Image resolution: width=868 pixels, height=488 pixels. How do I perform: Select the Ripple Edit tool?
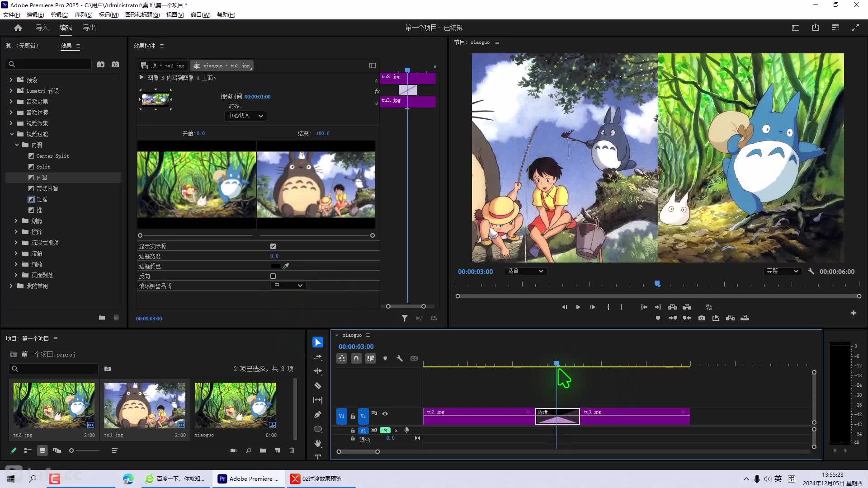click(x=318, y=371)
